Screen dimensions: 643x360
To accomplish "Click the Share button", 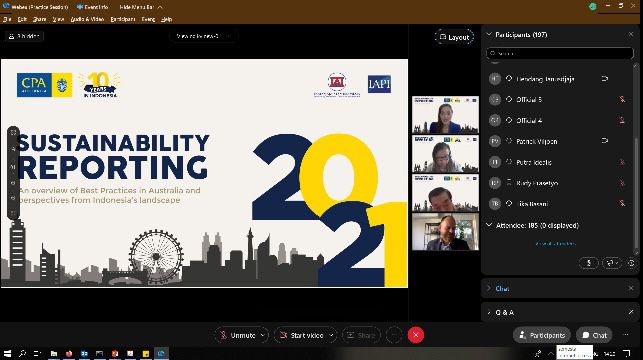I will pyautogui.click(x=361, y=335).
